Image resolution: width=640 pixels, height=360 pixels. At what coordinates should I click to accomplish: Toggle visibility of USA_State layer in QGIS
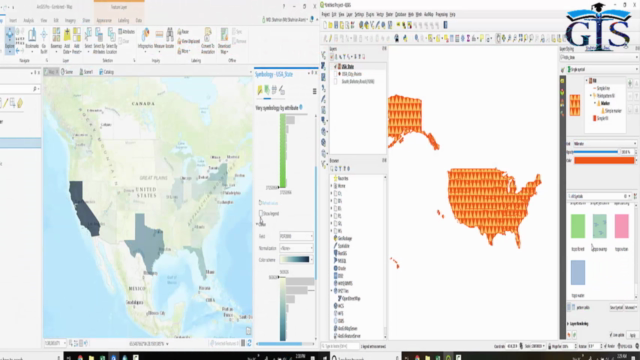click(336, 67)
